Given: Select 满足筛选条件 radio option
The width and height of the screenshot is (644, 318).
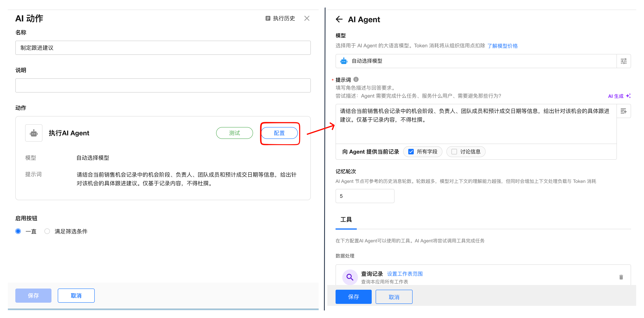Looking at the screenshot, I should click(x=47, y=231).
